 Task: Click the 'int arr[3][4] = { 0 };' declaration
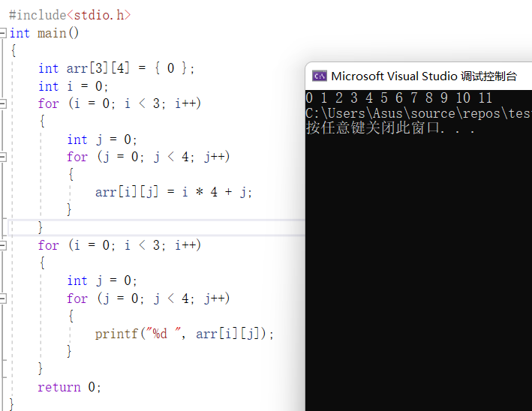[116, 68]
